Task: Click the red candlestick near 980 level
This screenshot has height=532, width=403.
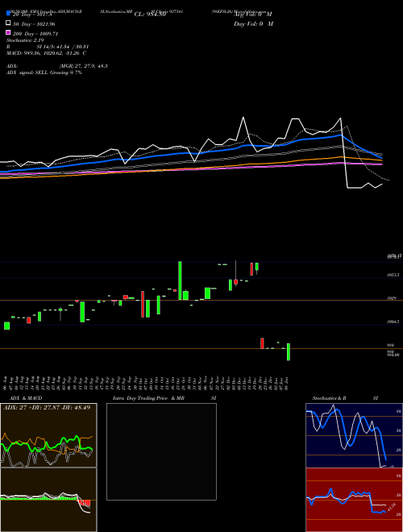Action: (x=262, y=343)
